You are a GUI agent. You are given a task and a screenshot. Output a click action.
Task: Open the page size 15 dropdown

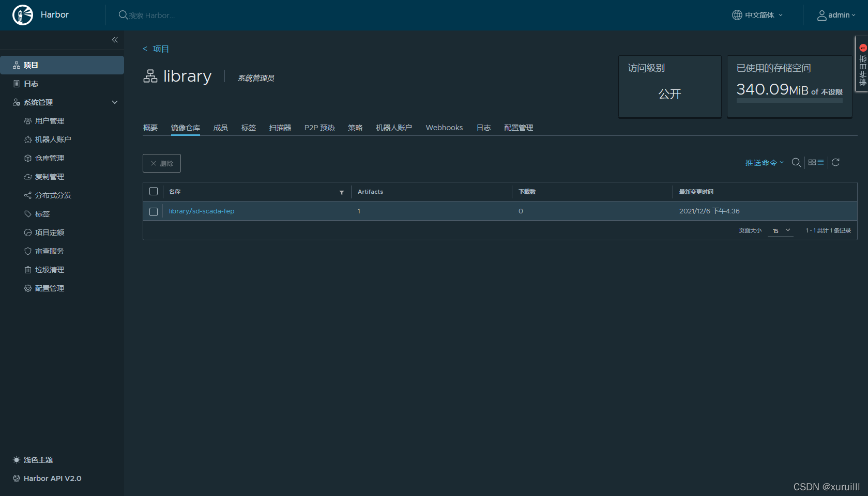pos(781,230)
